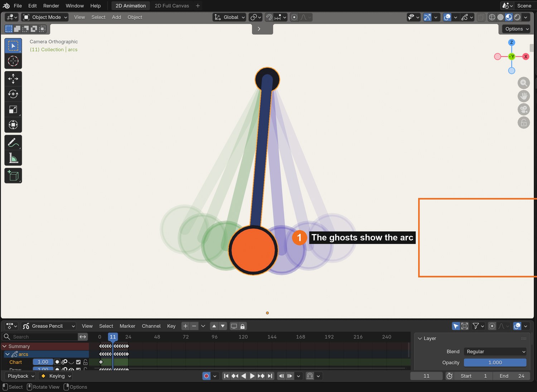This screenshot has height=392, width=537.
Task: Open the Global transform orientation dropdown
Action: (x=229, y=17)
